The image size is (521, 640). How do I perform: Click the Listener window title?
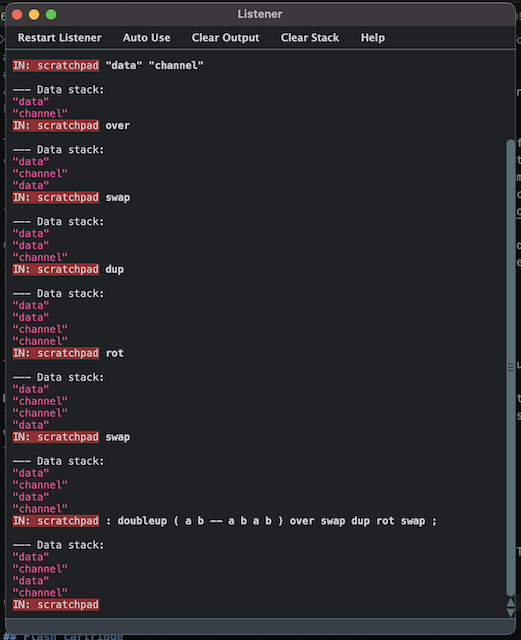(260, 14)
